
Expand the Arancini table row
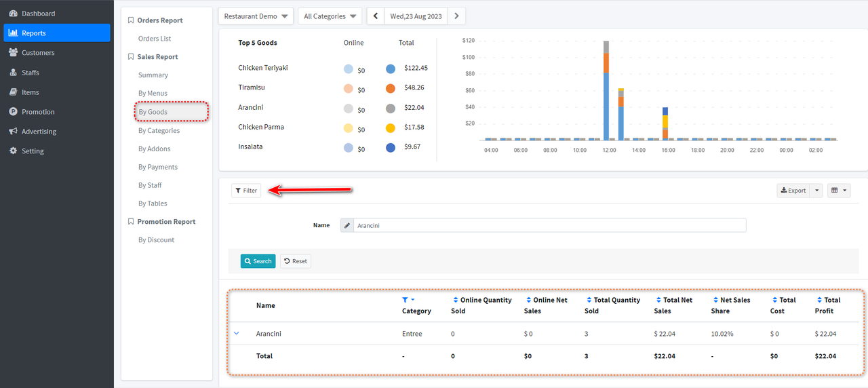click(237, 333)
